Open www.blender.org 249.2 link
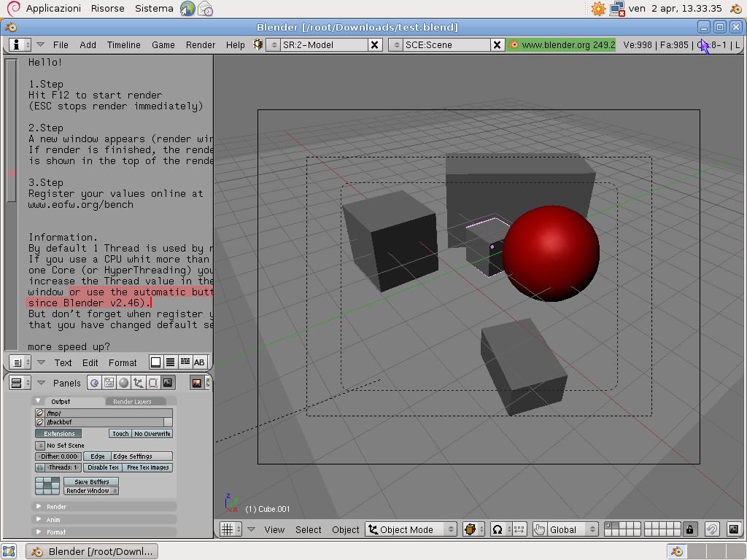 (x=561, y=44)
